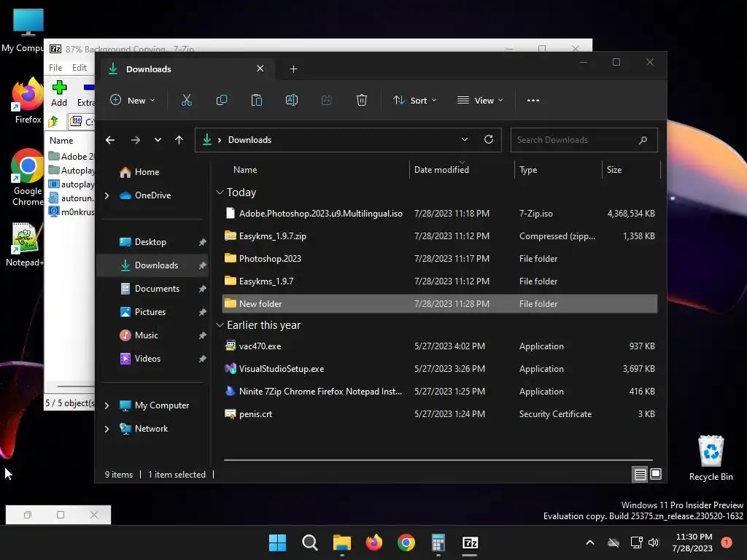The height and width of the screenshot is (560, 747).
Task: Click the taskbar clock showing 11:30 PM
Action: pos(694,542)
